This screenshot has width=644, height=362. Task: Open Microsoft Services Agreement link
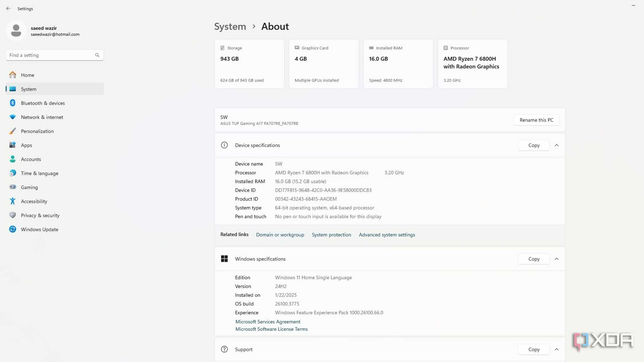point(268,322)
